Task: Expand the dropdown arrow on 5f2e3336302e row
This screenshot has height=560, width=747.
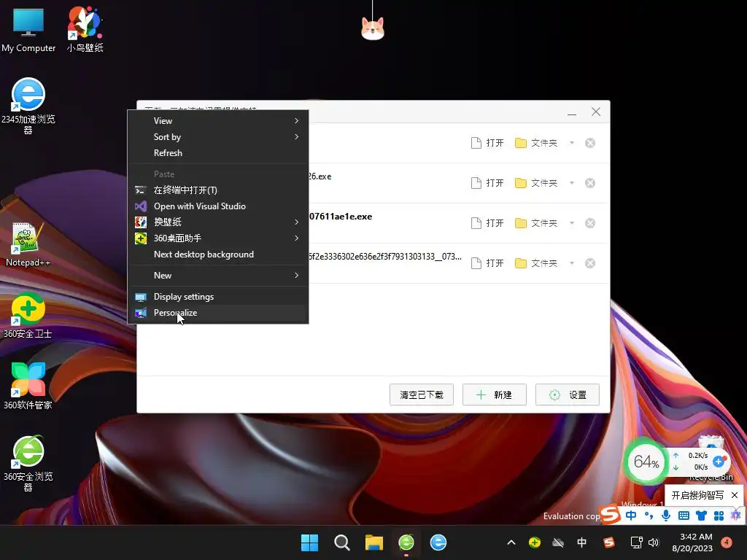Action: point(572,262)
